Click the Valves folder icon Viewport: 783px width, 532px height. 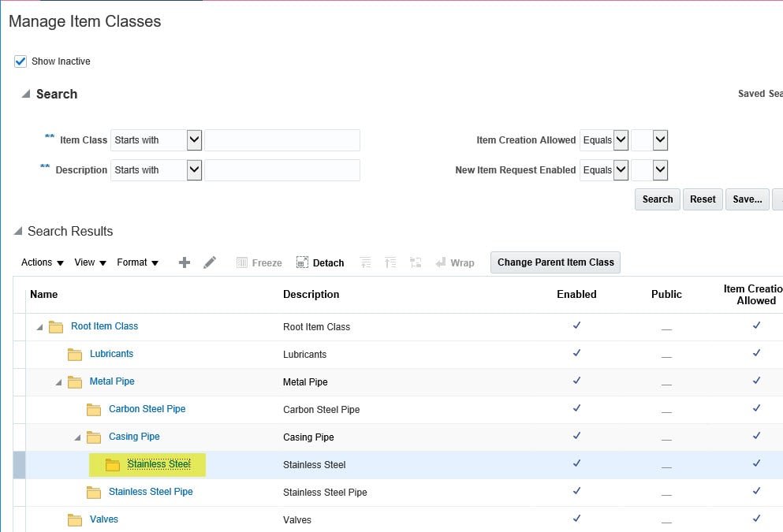(75, 519)
